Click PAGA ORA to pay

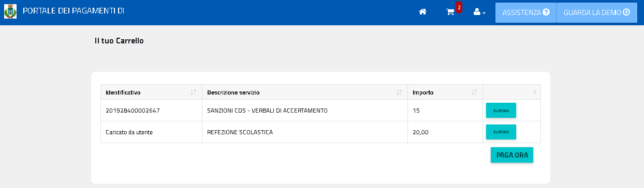click(x=512, y=155)
